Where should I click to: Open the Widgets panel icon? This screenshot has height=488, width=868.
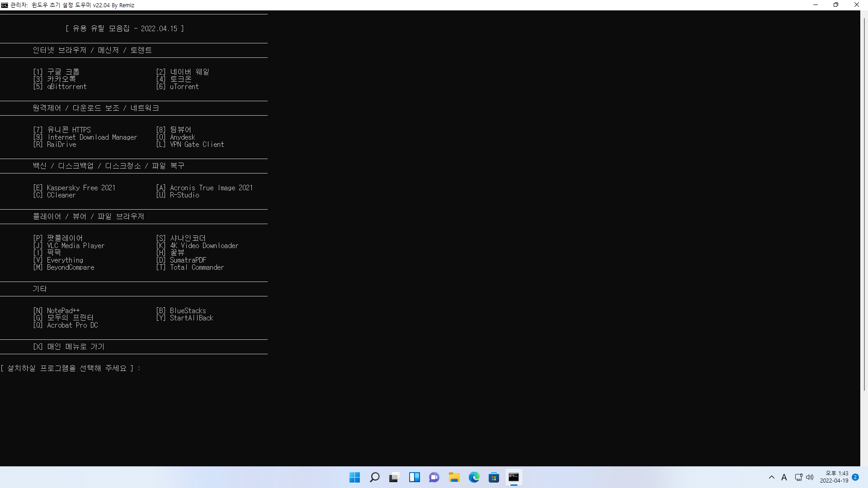[415, 477]
